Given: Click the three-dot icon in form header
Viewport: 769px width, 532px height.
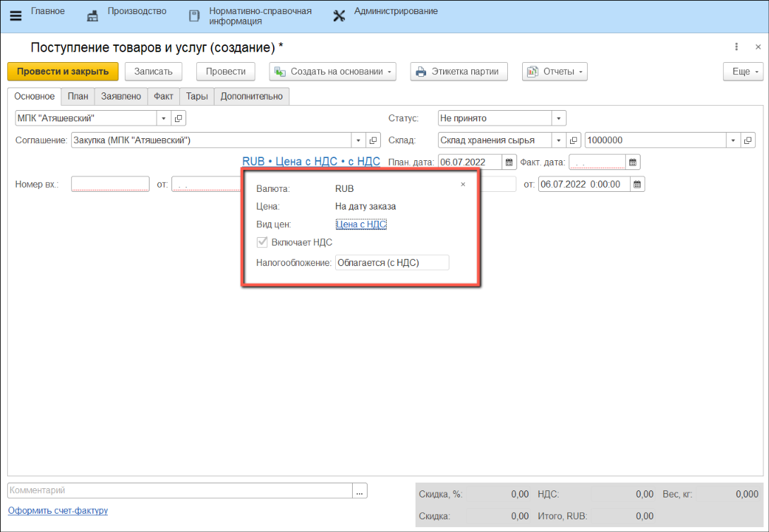Looking at the screenshot, I should pos(737,47).
